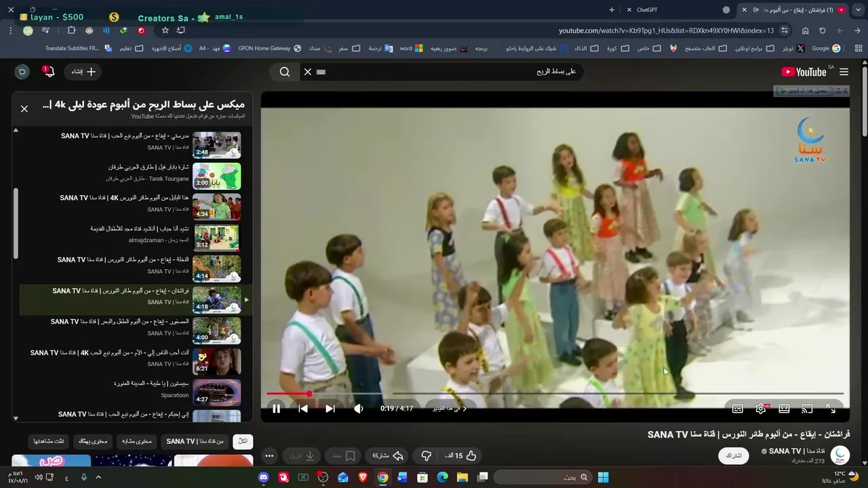Image resolution: width=868 pixels, height=488 pixels.
Task: Open Windows Start menu
Action: 603,477
